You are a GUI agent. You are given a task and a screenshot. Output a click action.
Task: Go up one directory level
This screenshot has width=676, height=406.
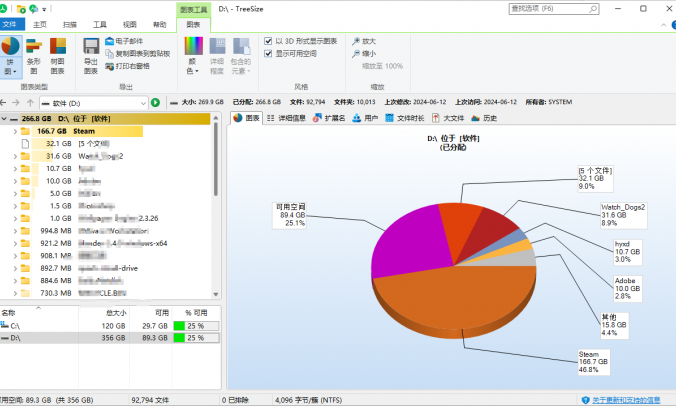pos(30,103)
